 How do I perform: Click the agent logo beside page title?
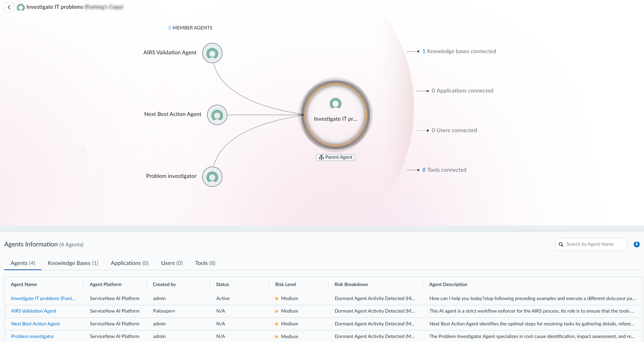click(21, 7)
